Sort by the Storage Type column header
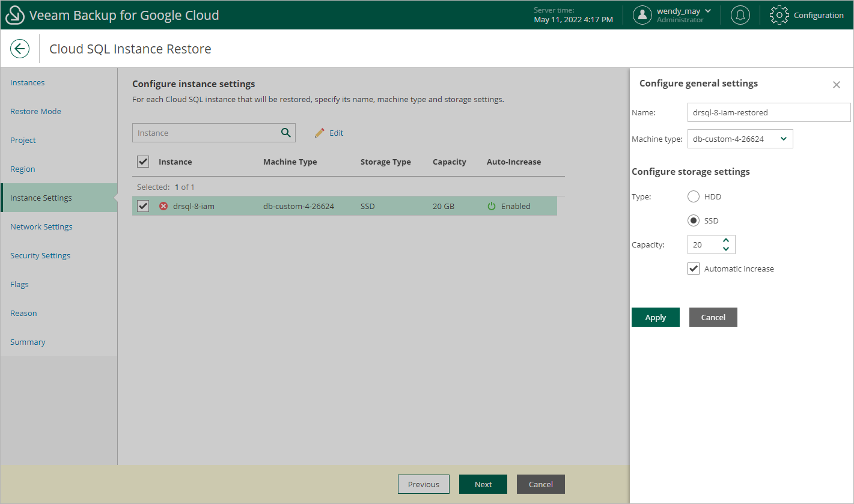The height and width of the screenshot is (504, 854). pos(386,162)
